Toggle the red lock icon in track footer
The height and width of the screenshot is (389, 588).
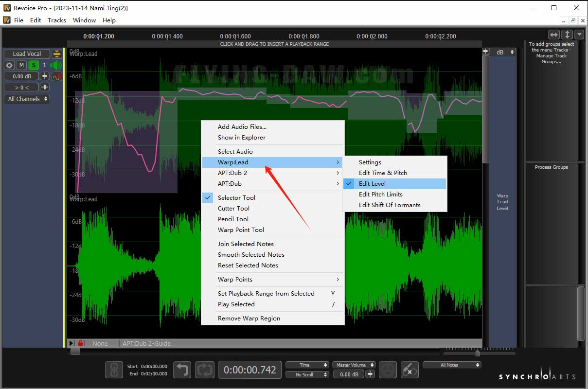[81, 343]
